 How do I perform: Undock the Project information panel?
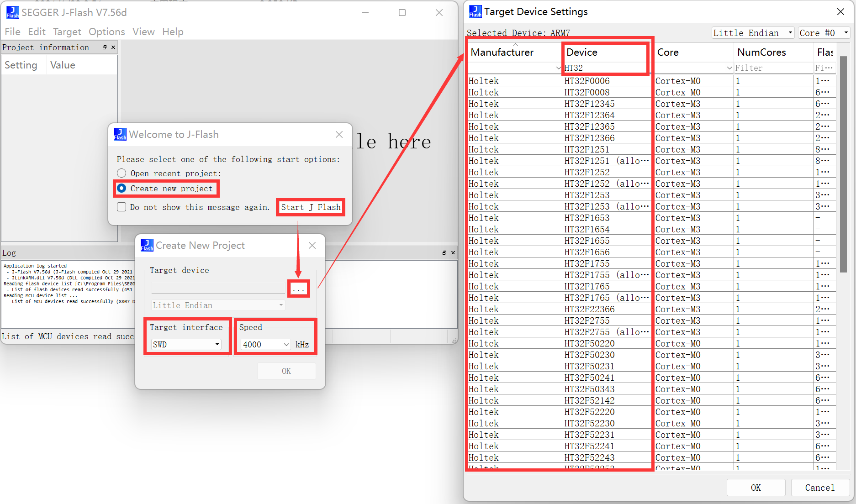point(105,47)
